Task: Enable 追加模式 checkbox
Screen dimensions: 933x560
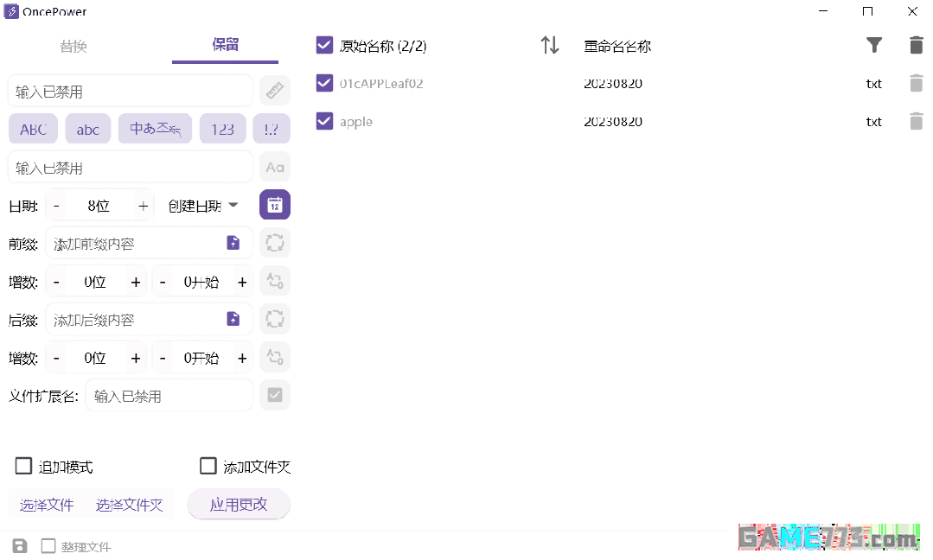Action: [23, 466]
